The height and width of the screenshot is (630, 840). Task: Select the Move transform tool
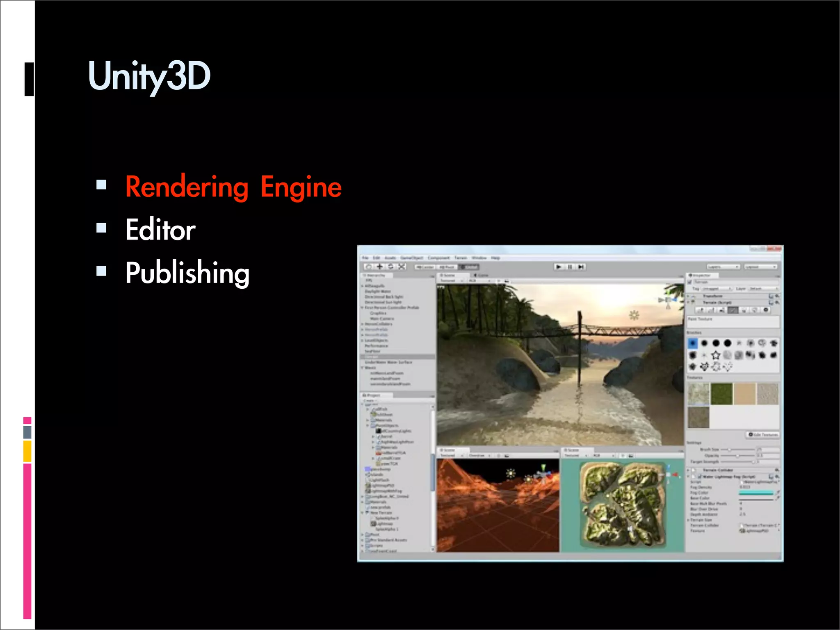(x=380, y=267)
